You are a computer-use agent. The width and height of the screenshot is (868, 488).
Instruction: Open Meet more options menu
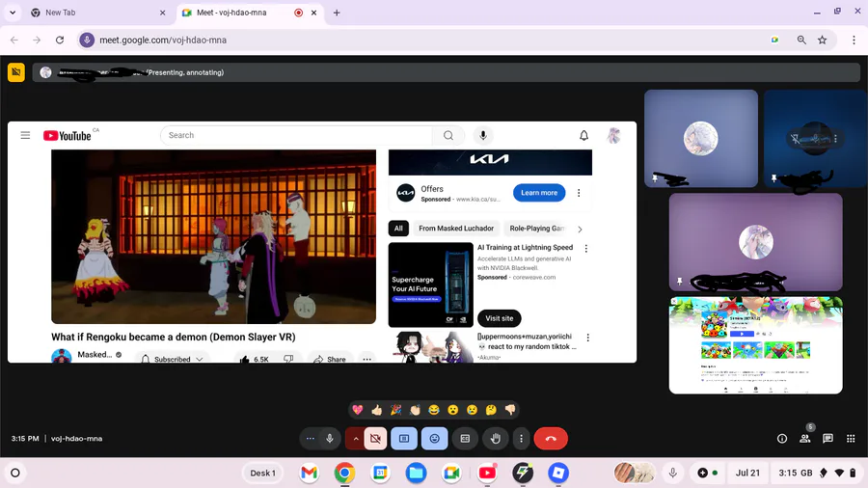point(521,439)
